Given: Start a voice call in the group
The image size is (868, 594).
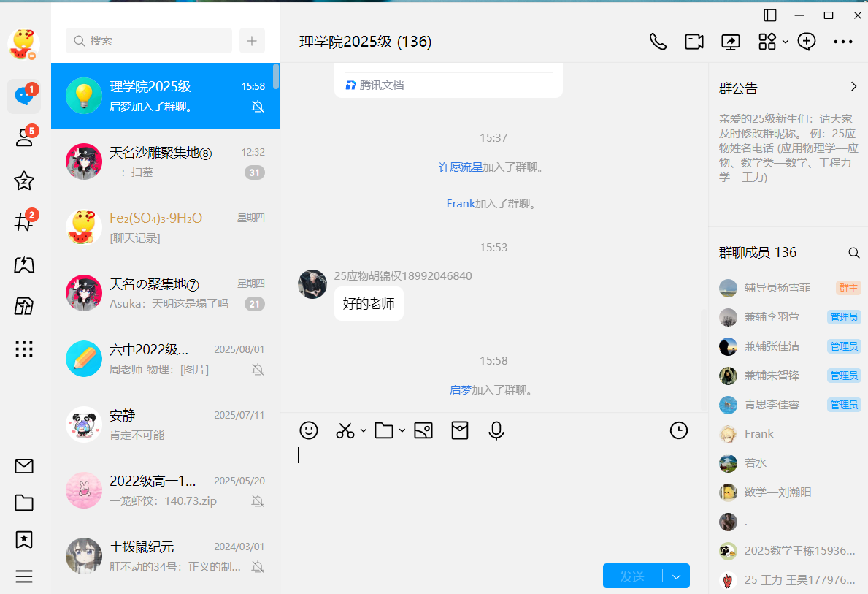Looking at the screenshot, I should 658,42.
